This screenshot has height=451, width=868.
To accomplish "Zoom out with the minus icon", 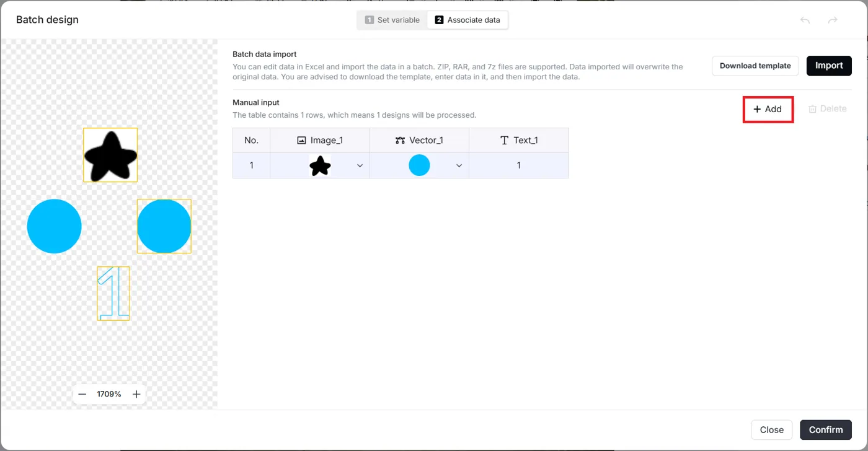I will pyautogui.click(x=82, y=394).
